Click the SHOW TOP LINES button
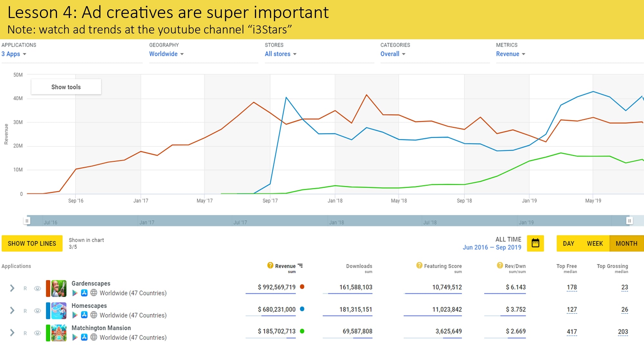This screenshot has height=362, width=644. coord(32,244)
